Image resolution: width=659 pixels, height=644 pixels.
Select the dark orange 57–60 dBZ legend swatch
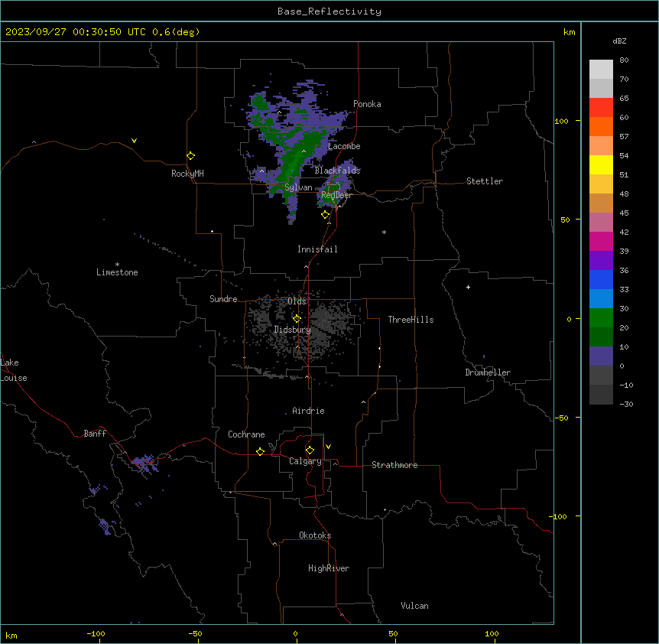pos(601,126)
